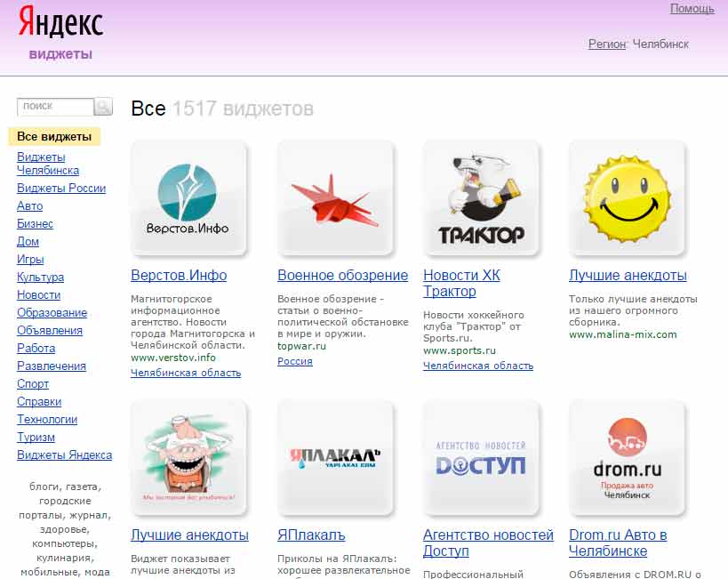This screenshot has height=579, width=728.
Task: Open Лучшие анекдоты link under the smiley
Action: pos(628,275)
